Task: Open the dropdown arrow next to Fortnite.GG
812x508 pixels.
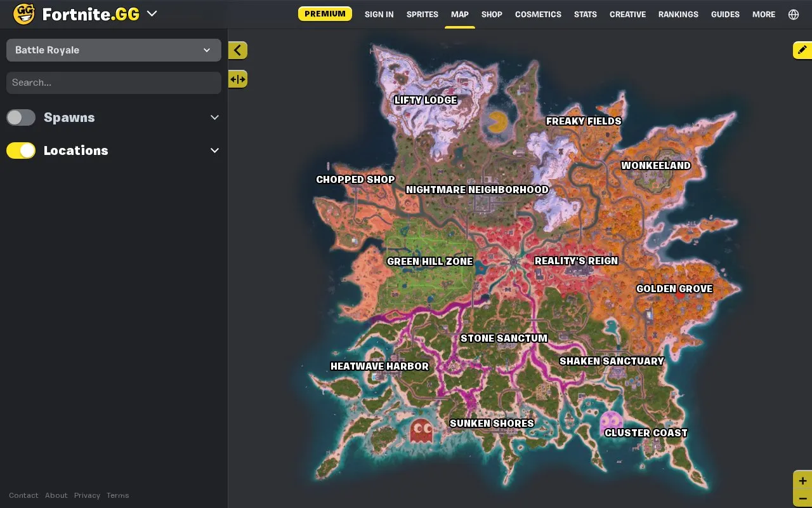Action: coord(152,13)
